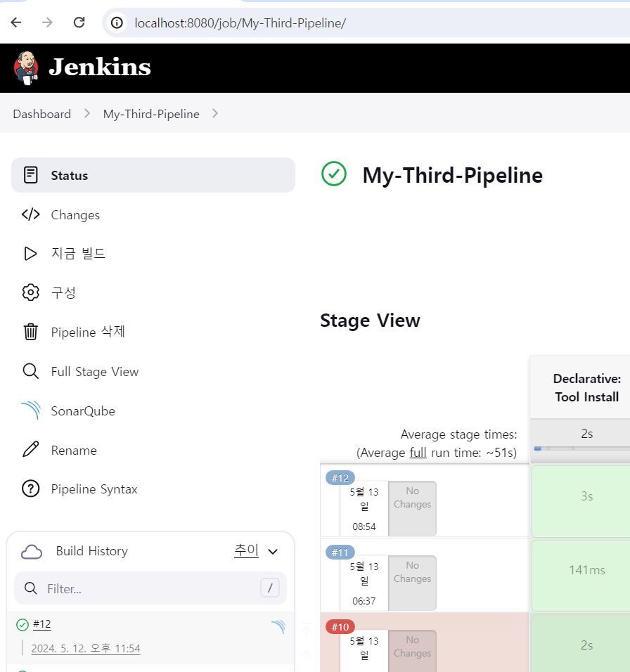
Task: Click the browser address bar URL
Action: tap(240, 22)
